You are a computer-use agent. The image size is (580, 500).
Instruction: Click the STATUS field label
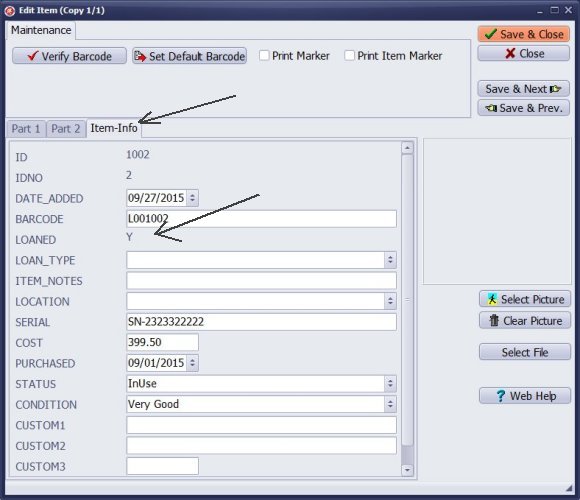pyautogui.click(x=36, y=384)
